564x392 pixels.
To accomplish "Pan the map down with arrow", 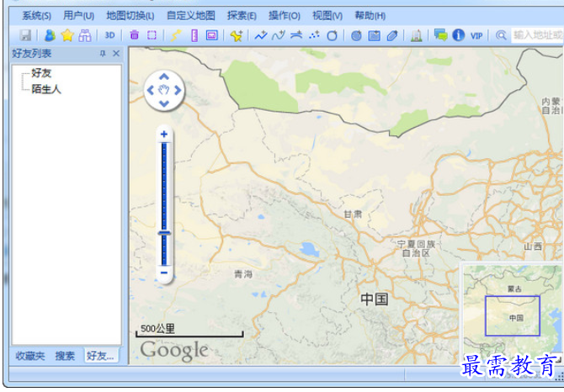I will point(164,103).
